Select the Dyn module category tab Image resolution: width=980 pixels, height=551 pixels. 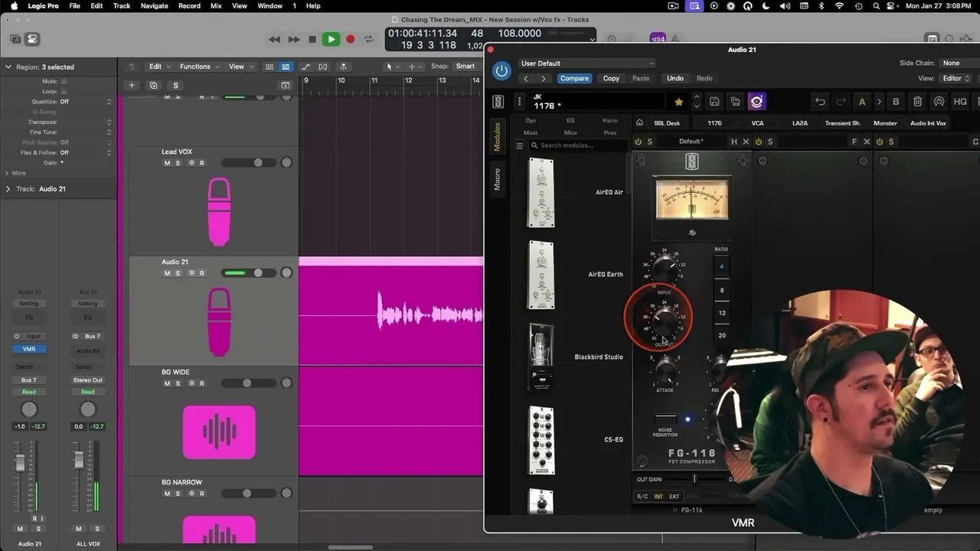pos(531,121)
